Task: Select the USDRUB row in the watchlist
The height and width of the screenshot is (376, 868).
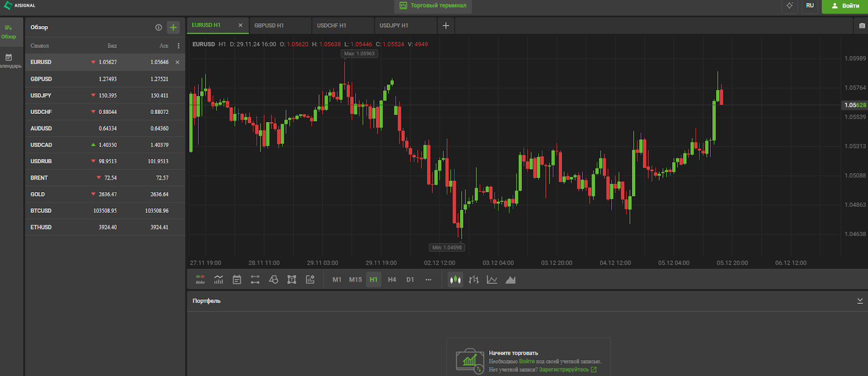Action: click(x=105, y=161)
